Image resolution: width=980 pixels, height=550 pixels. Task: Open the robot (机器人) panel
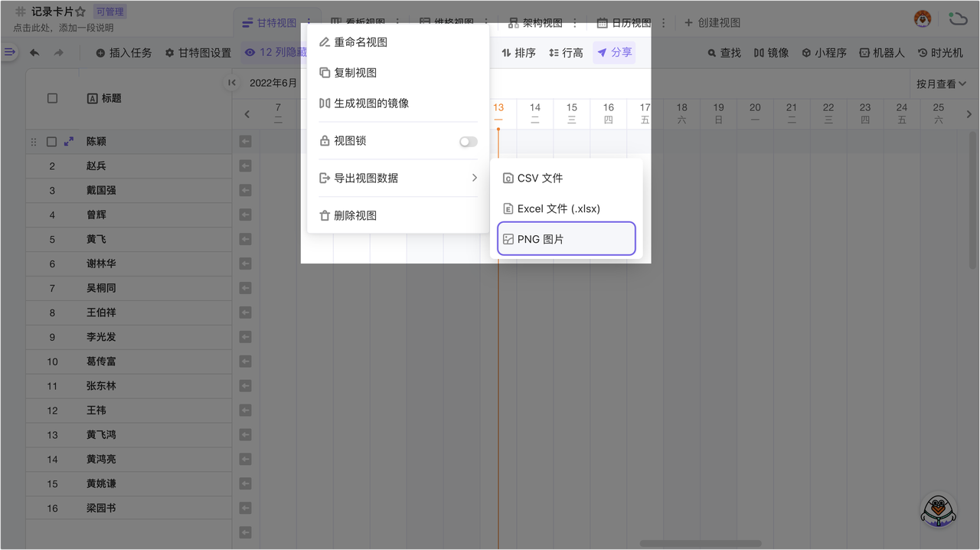pos(881,53)
